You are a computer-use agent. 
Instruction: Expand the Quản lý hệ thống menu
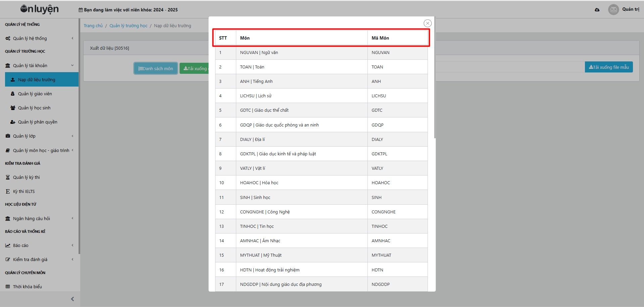pos(72,38)
